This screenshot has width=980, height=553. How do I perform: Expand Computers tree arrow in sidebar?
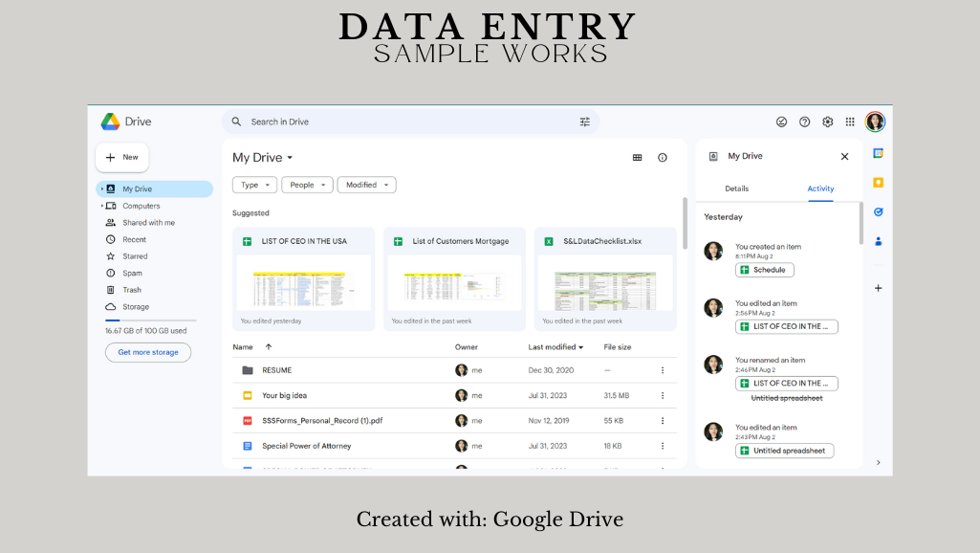[x=102, y=206]
